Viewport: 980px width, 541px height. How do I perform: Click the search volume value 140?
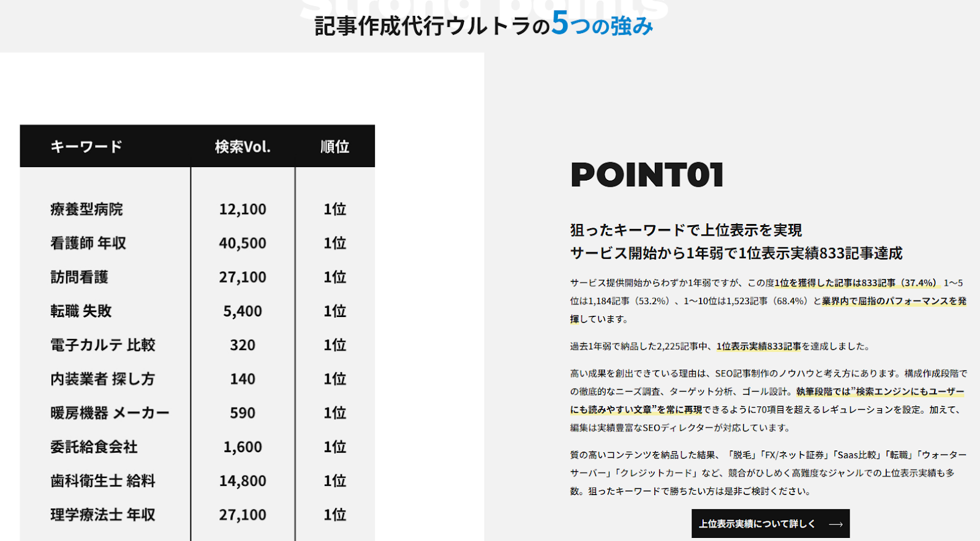[x=243, y=379]
